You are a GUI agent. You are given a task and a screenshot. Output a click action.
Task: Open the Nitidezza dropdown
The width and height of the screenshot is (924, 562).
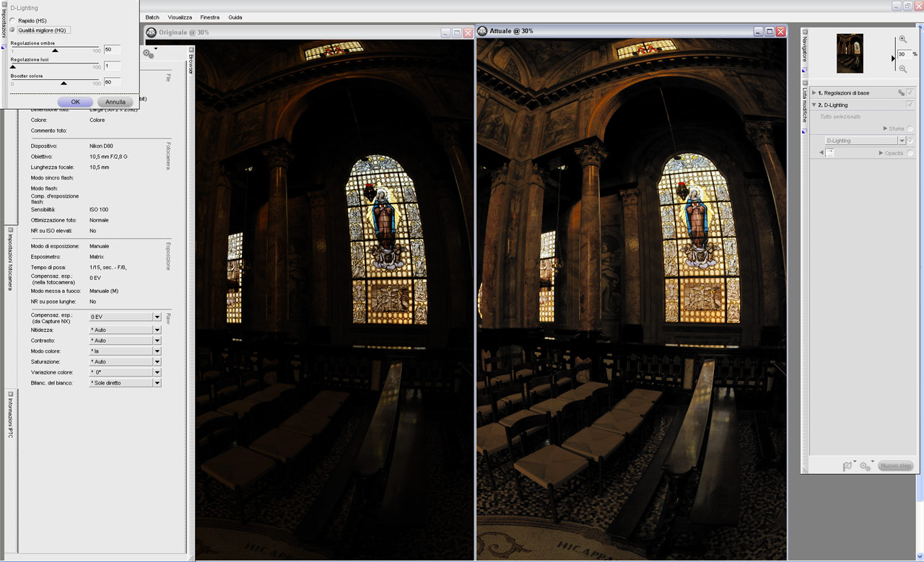pos(125,330)
